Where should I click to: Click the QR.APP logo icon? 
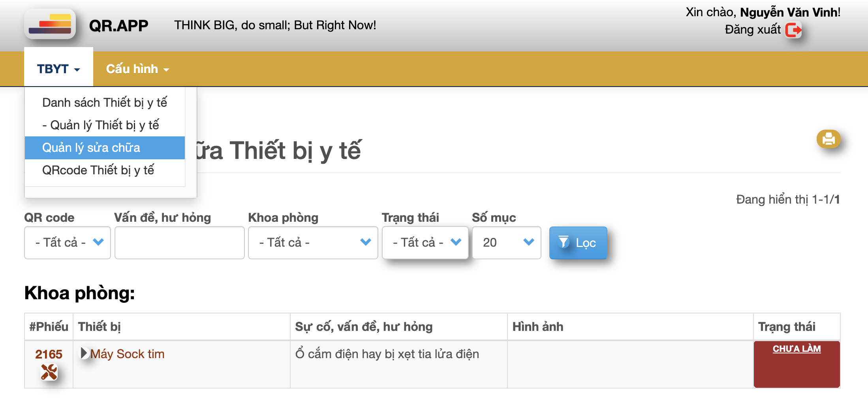(x=50, y=25)
